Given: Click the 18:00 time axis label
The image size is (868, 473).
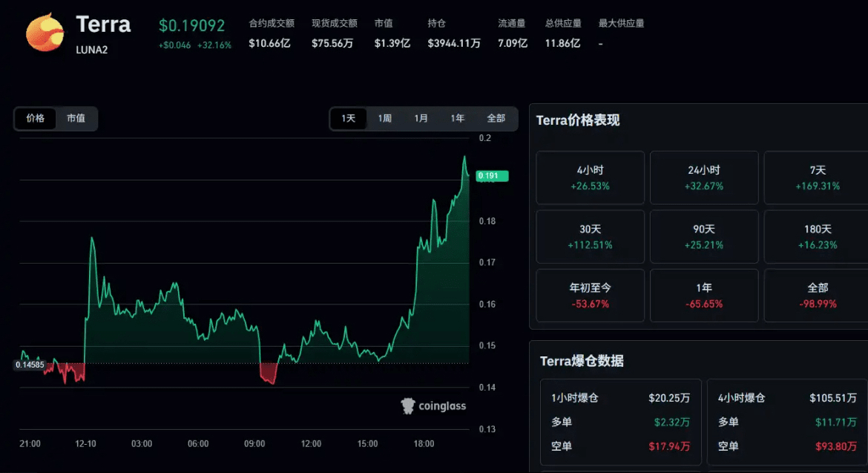Looking at the screenshot, I should pos(424,443).
